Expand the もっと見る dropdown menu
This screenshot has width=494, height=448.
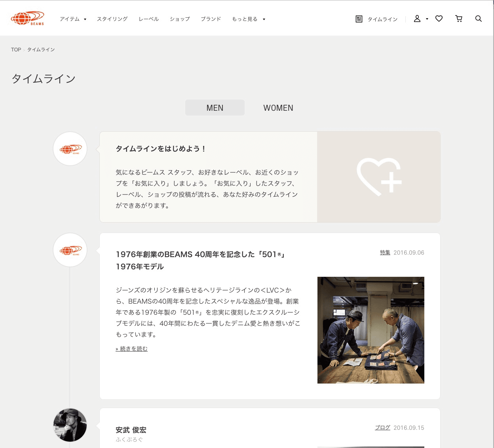(x=249, y=19)
